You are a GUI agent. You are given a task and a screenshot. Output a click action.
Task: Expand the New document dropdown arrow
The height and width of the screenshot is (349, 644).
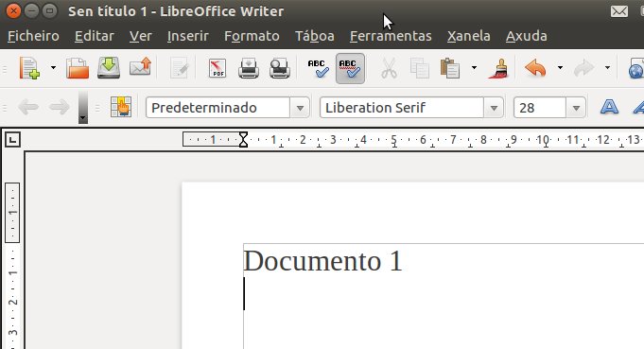pyautogui.click(x=53, y=68)
